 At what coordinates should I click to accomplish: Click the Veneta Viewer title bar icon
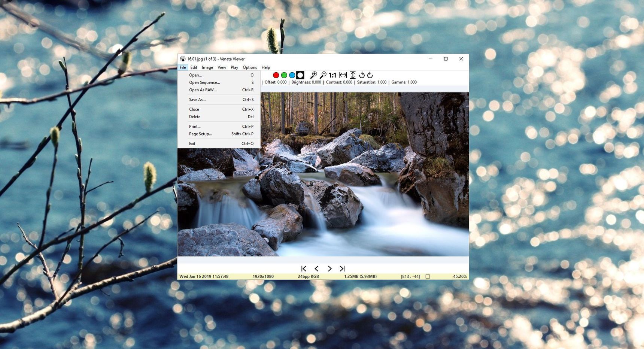click(183, 59)
